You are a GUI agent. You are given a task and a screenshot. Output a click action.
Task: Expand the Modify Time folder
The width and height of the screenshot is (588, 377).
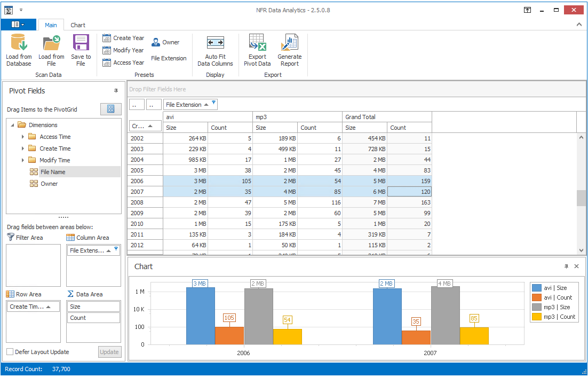click(x=22, y=160)
